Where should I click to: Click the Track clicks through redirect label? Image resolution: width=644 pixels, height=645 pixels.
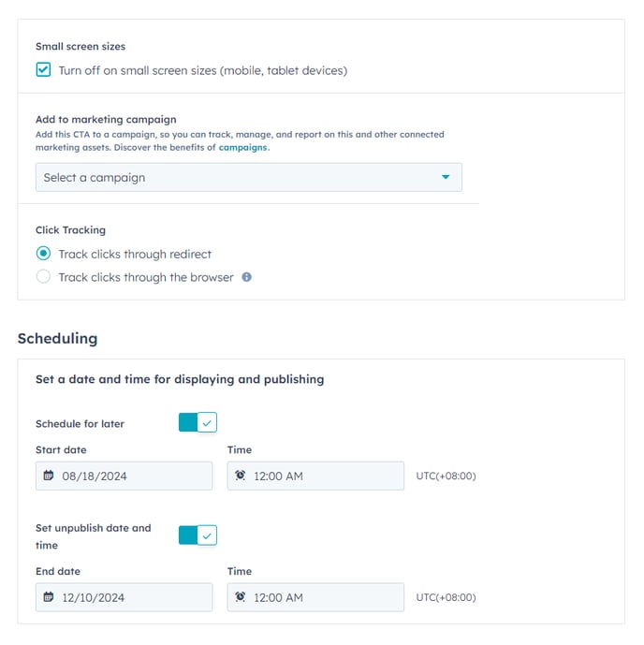point(135,255)
